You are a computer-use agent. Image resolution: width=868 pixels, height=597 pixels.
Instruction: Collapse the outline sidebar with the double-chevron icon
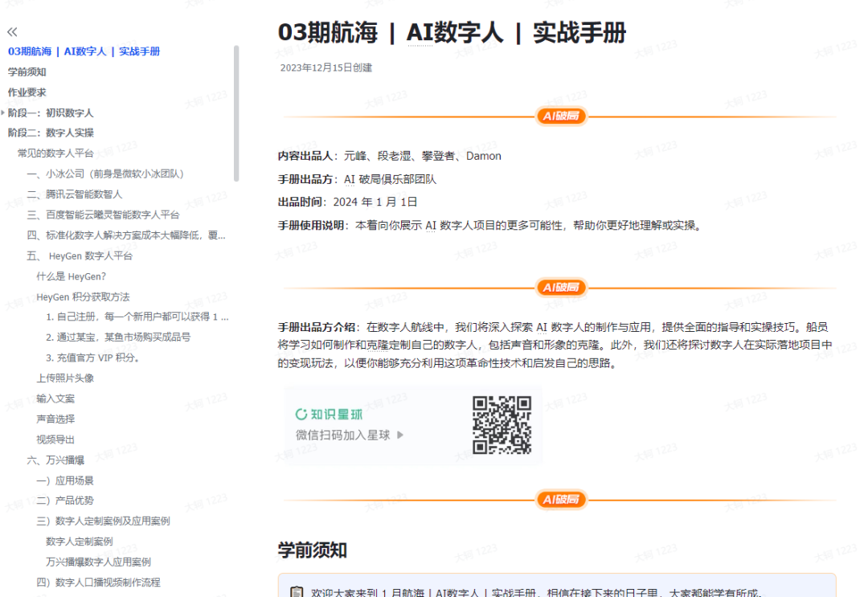[x=12, y=31]
